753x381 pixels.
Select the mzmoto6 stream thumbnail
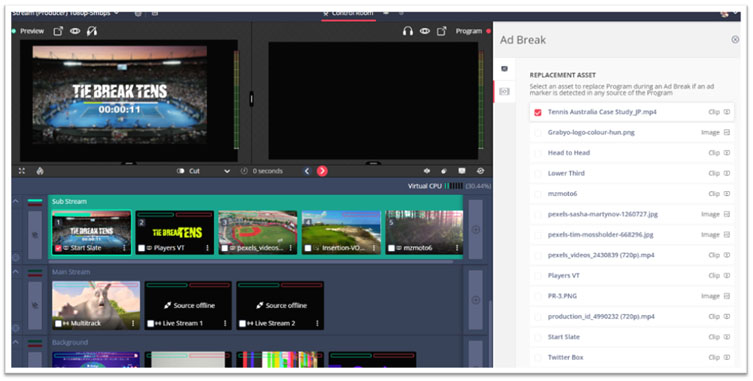point(424,232)
